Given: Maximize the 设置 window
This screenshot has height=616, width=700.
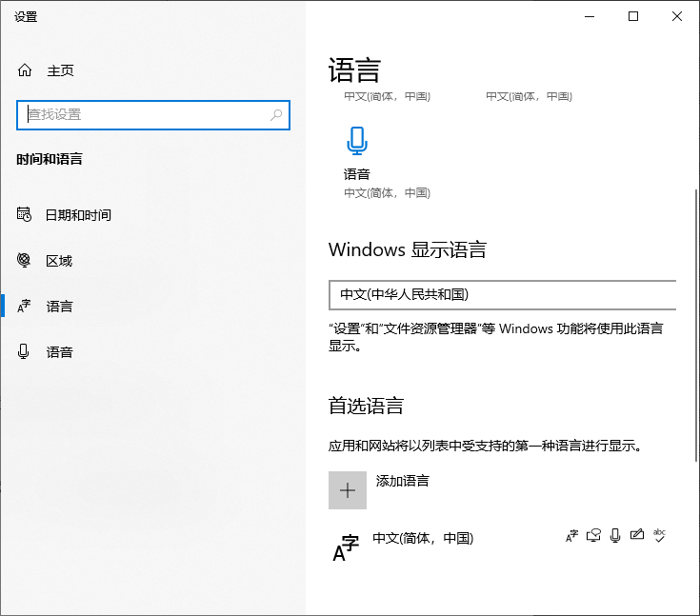Looking at the screenshot, I should (633, 16).
